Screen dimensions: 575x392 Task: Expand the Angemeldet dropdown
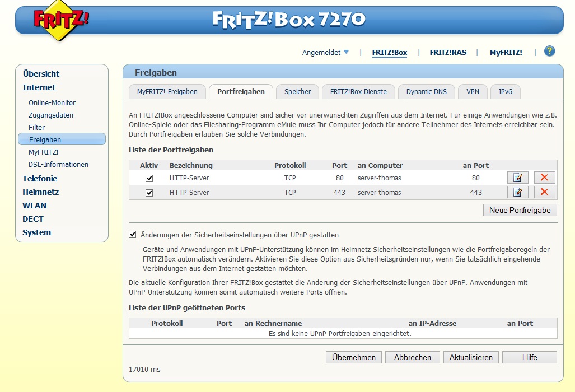click(x=325, y=53)
